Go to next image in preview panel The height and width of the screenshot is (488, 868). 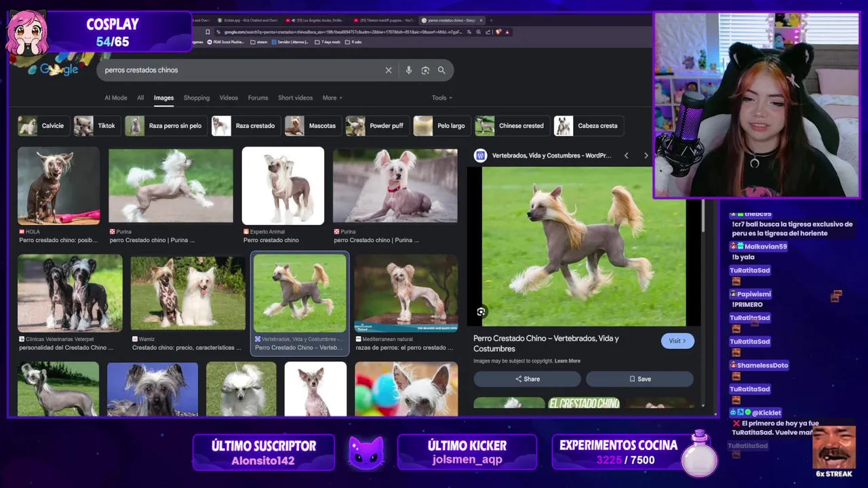646,155
